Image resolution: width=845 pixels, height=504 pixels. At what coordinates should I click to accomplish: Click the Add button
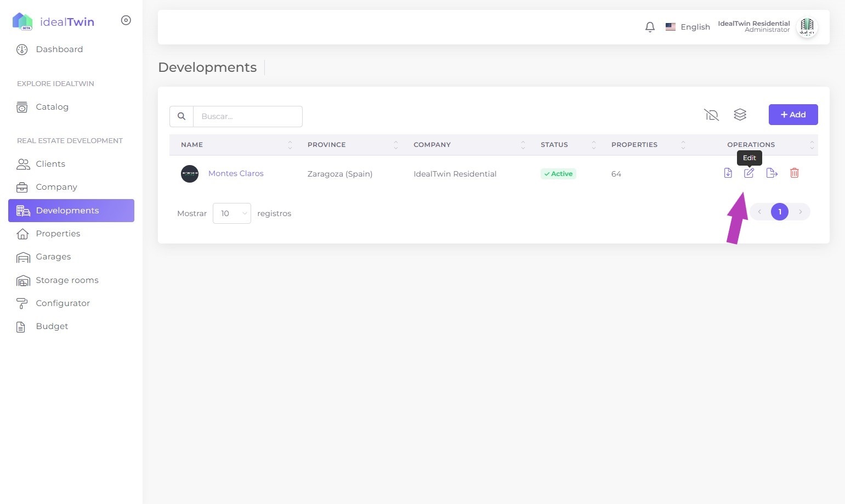(x=793, y=115)
